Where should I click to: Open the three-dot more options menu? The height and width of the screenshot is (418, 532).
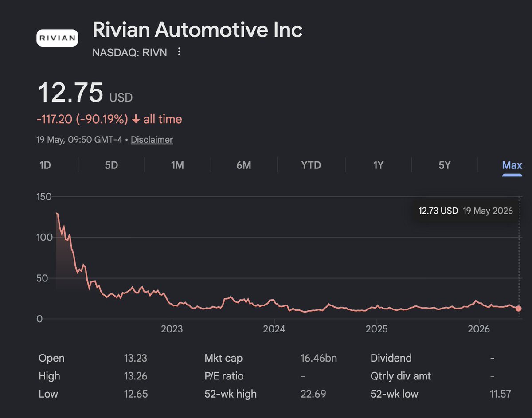[x=179, y=52]
